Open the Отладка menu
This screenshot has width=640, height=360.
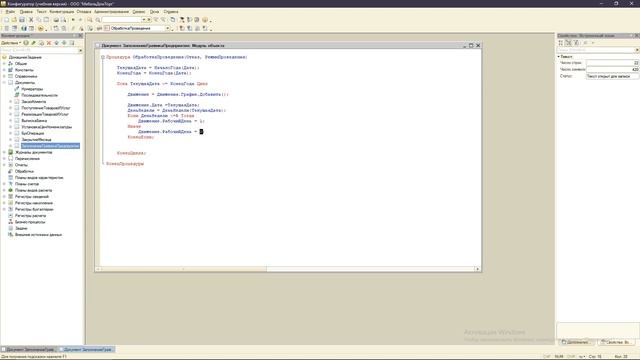(x=84, y=12)
